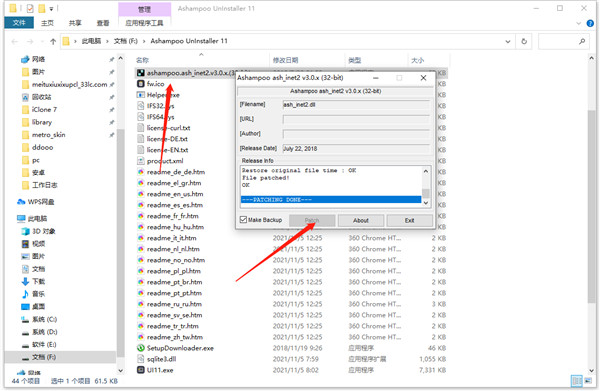The height and width of the screenshot is (391, 600).
Task: Select the ashampoo.ash_inet2 patch file icon
Action: click(141, 73)
